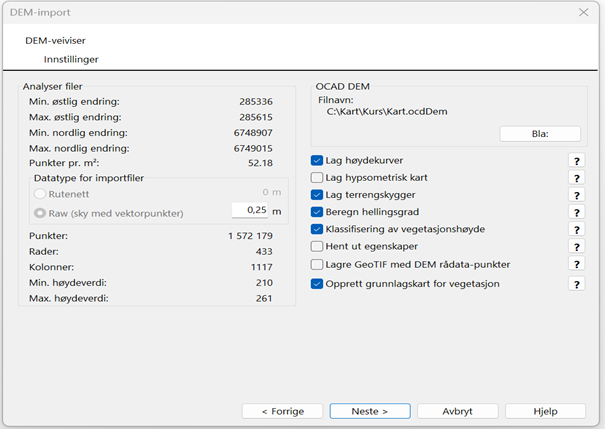Show help for Beregn hellingsgrad
The height and width of the screenshot is (429, 605).
[x=576, y=212]
